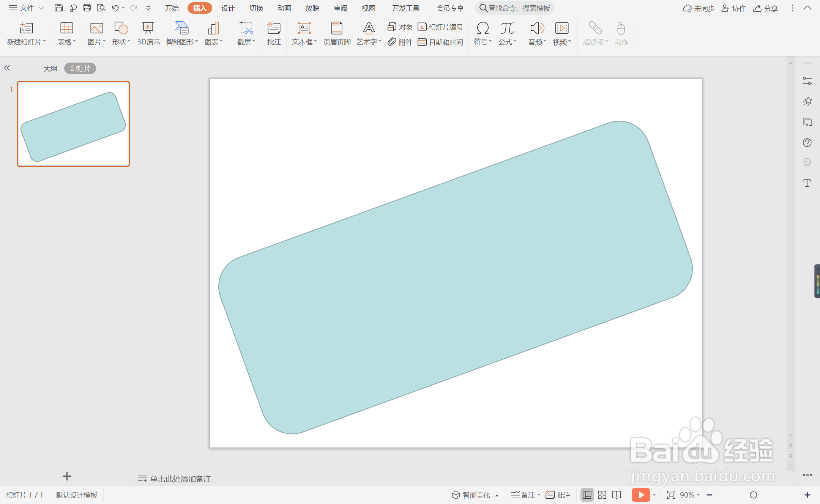
Task: Switch to the Outline (大纲) pane tab
Action: pyautogui.click(x=50, y=68)
